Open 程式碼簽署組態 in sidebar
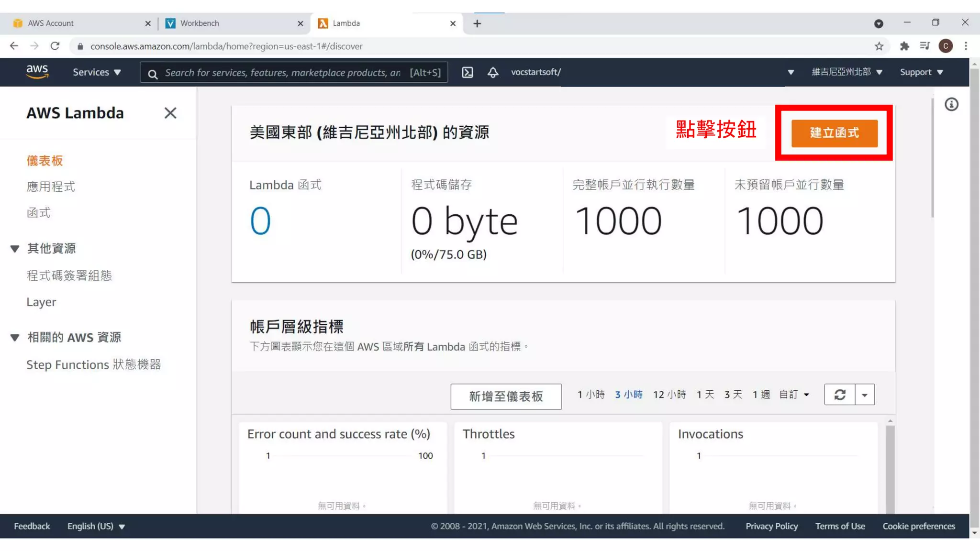 pyautogui.click(x=69, y=275)
